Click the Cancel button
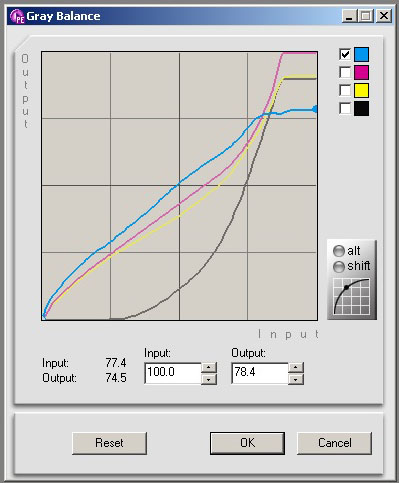Viewport: 399px width, 483px height. (x=334, y=443)
